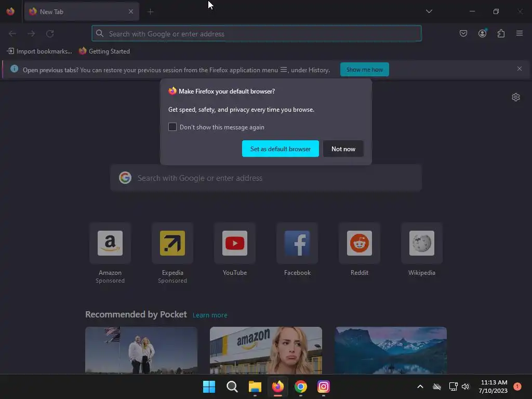Show hidden system tray icons
Viewport: 532px width, 399px height.
(420, 387)
